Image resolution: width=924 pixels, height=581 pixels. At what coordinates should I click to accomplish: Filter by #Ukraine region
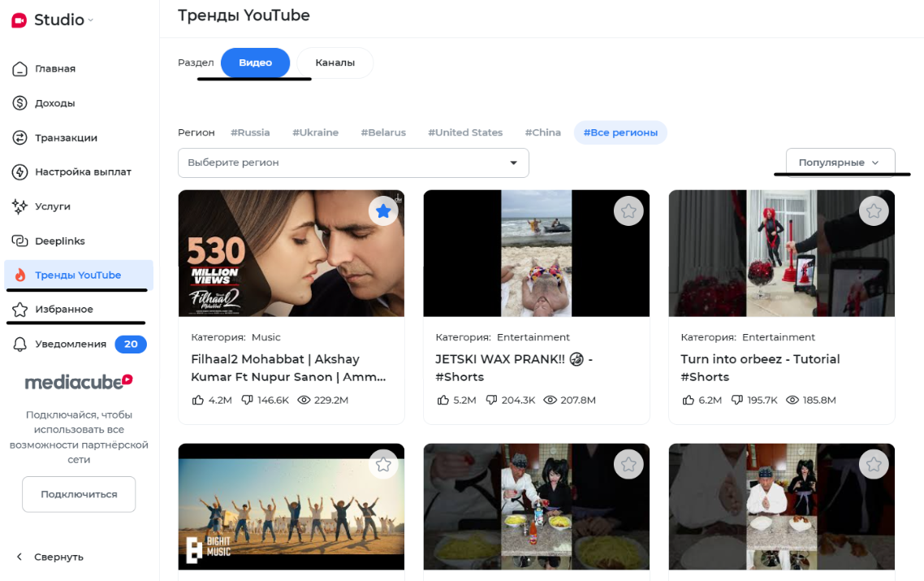coord(315,132)
